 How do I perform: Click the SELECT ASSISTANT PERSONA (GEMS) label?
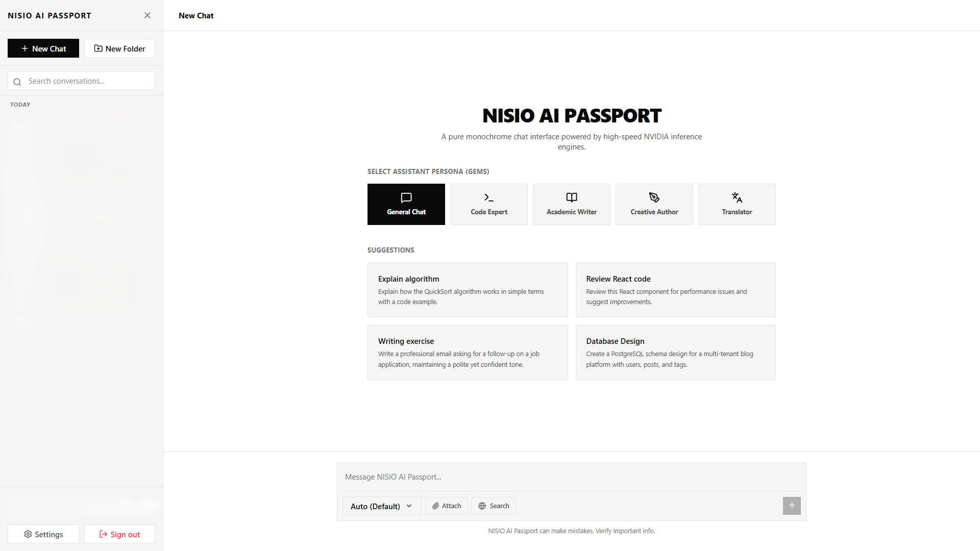click(428, 171)
